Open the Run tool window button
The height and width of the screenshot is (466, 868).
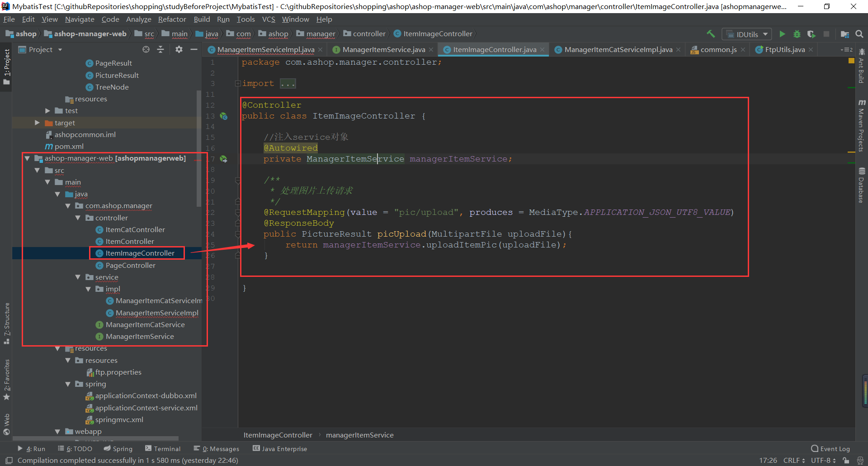tap(32, 449)
